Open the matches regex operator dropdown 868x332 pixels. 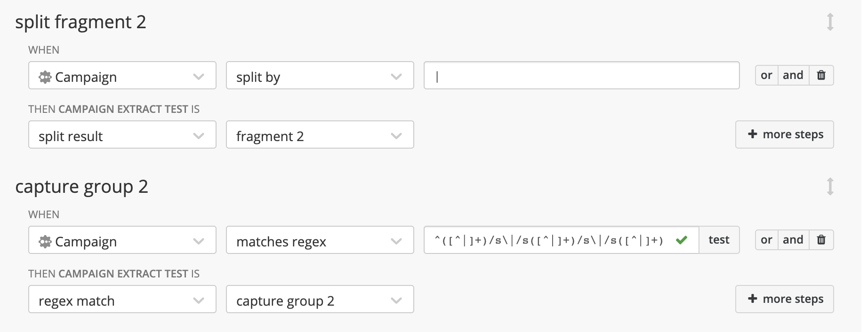[320, 241]
